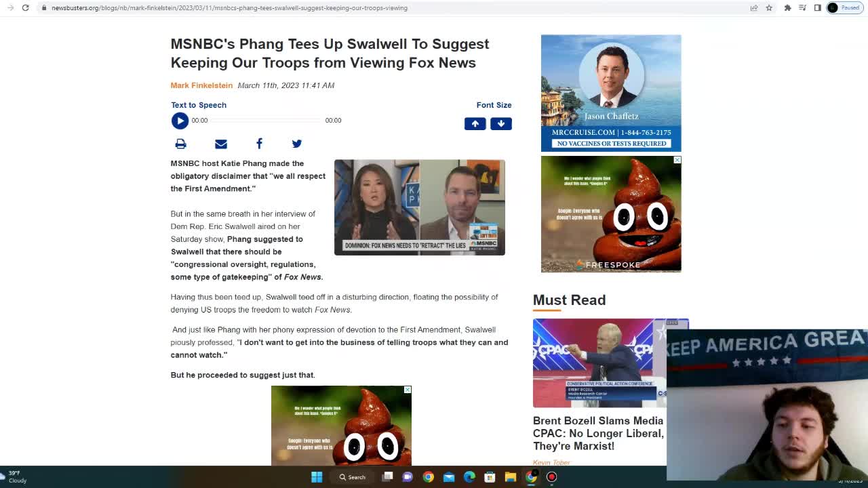This screenshot has width=868, height=488.
Task: Open the media controls icon in Chrome
Action: pos(802,7)
